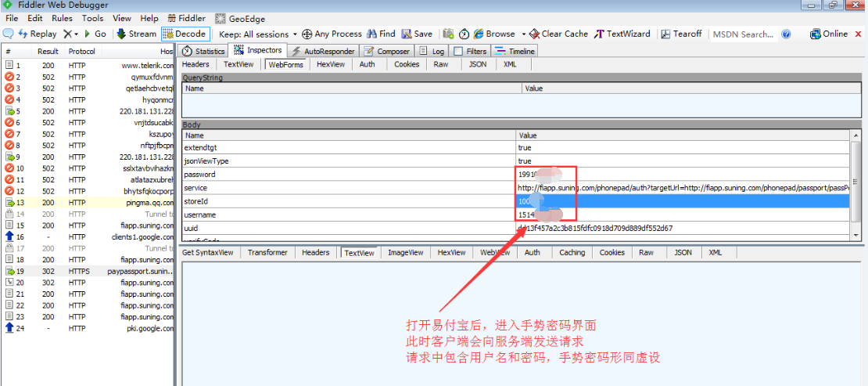This screenshot has width=868, height=386.
Task: Select request HexView inspector tab
Action: [331, 64]
